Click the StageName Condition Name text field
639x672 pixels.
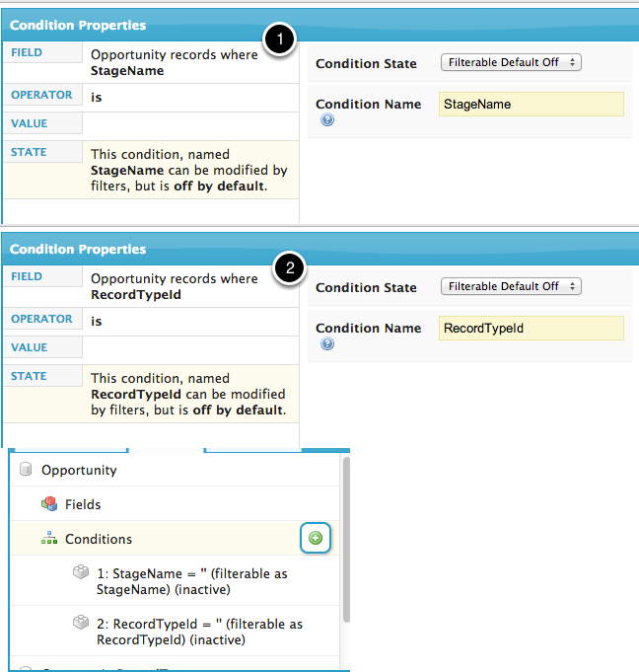pos(531,105)
